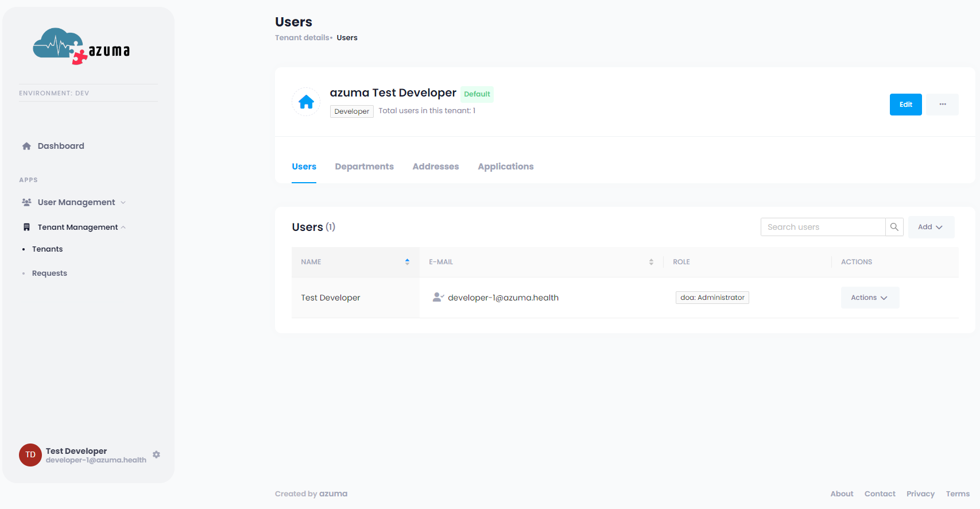This screenshot has width=980, height=509.
Task: Click the User Management people icon
Action: click(x=26, y=202)
